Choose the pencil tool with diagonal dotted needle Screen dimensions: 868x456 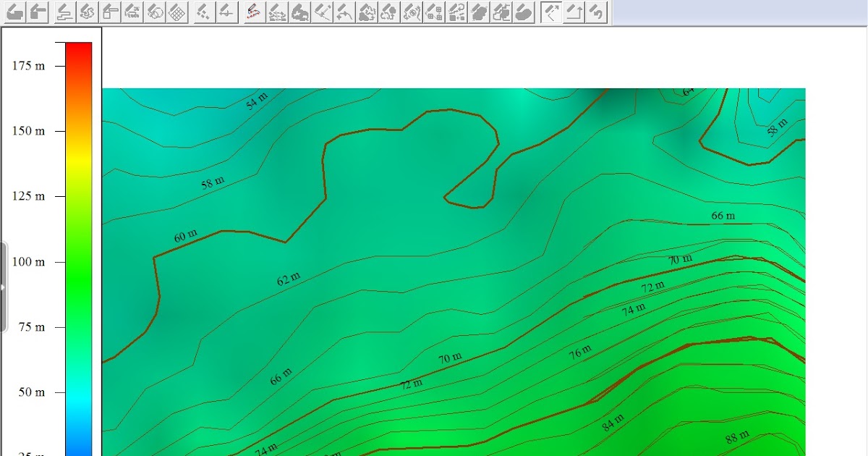point(323,12)
